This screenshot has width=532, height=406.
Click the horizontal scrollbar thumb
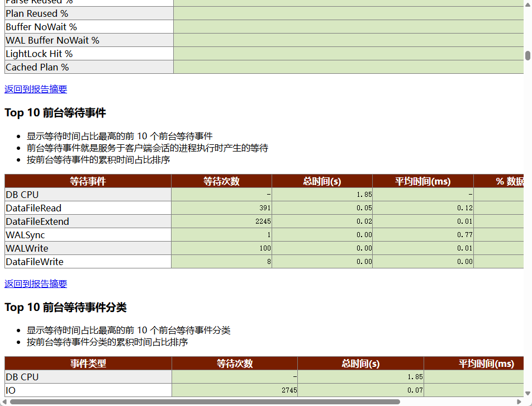point(205,402)
